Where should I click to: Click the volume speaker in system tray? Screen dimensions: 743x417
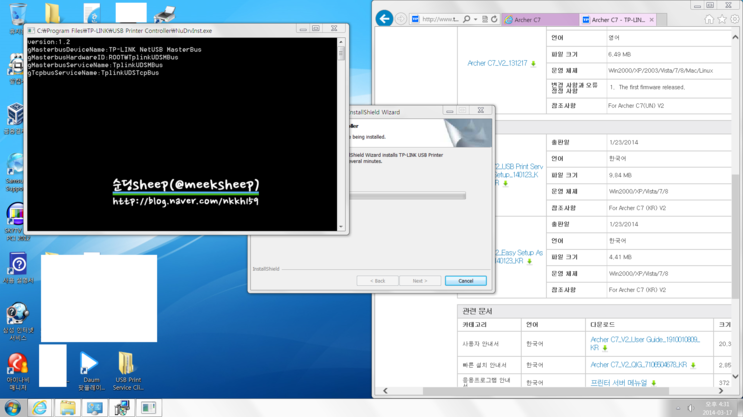pos(690,408)
